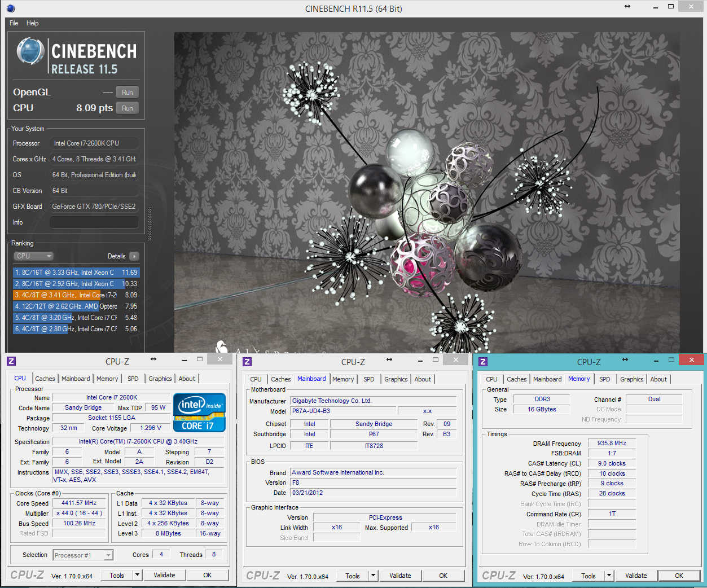The height and width of the screenshot is (588, 707).
Task: Click OK in CPU tab window
Action: [208, 575]
